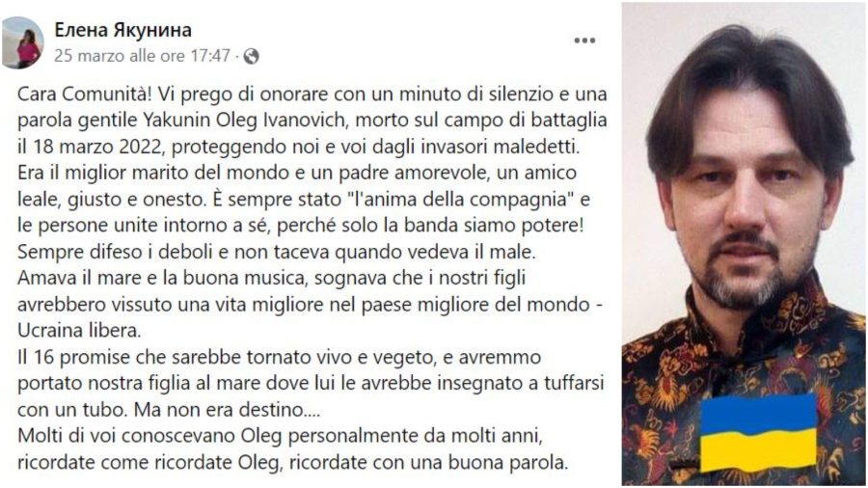Click the globe public privacy icon
This screenshot has height=488, width=868.
pos(251,56)
